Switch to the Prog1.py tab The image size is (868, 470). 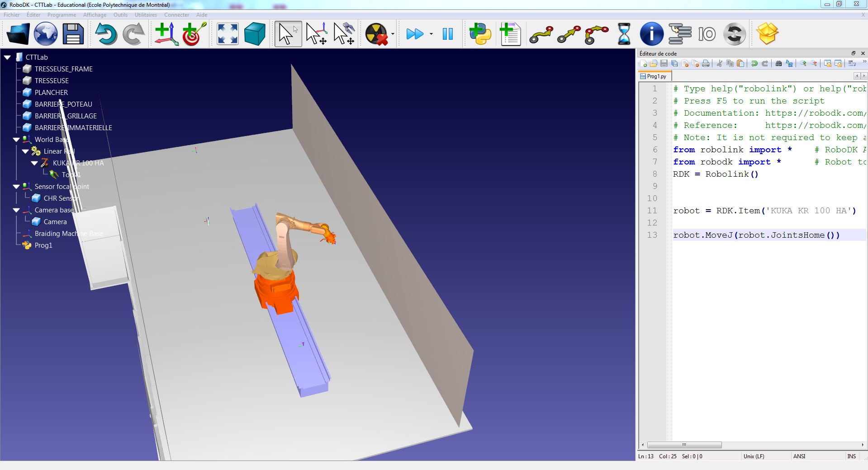(655, 76)
